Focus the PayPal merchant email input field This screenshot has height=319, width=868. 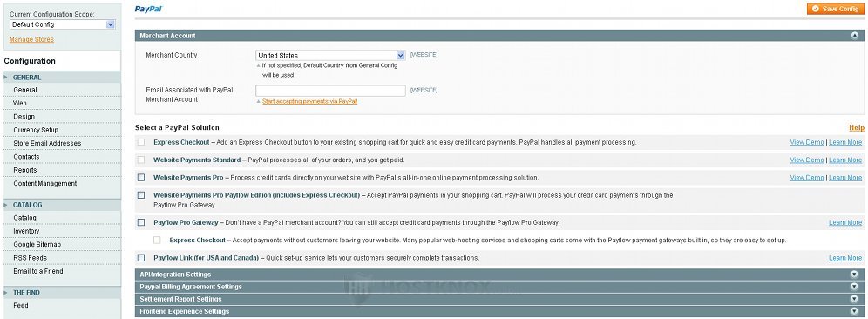[x=330, y=91]
